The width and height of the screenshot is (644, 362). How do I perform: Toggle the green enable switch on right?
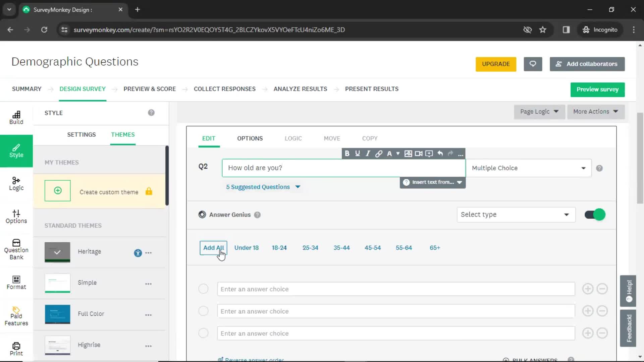click(596, 215)
